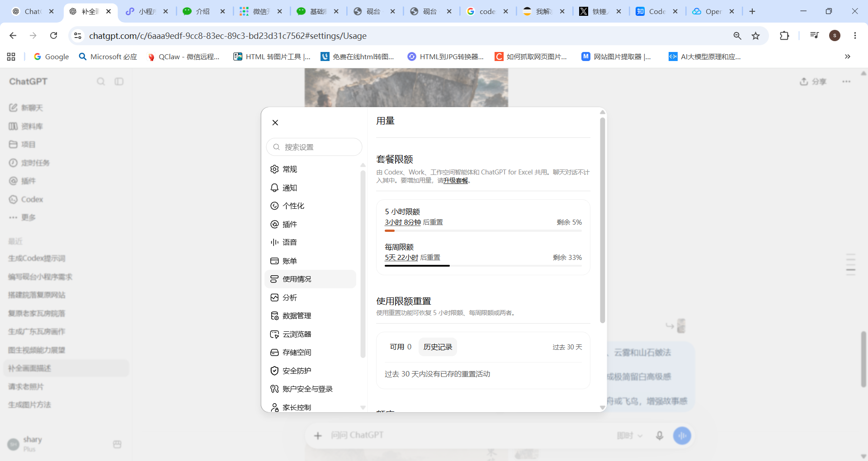Click the 5 小时限额 progress bar
The image size is (868, 461).
click(x=483, y=231)
